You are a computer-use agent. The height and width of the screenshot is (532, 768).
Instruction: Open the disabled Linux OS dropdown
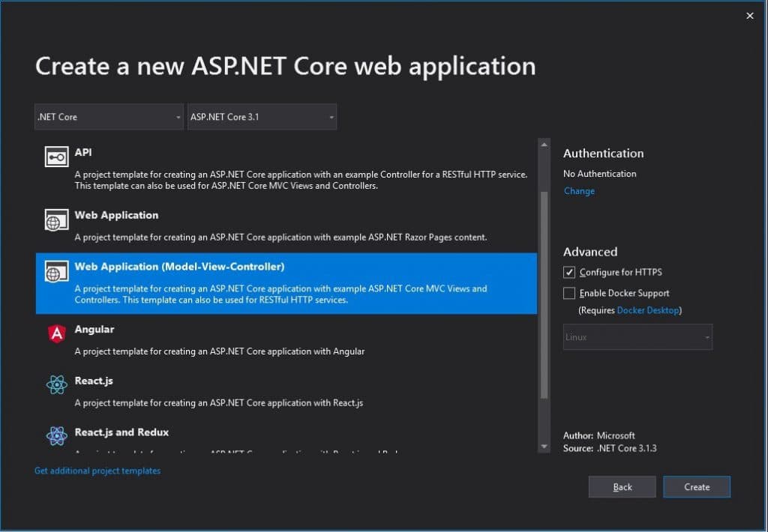pos(637,337)
